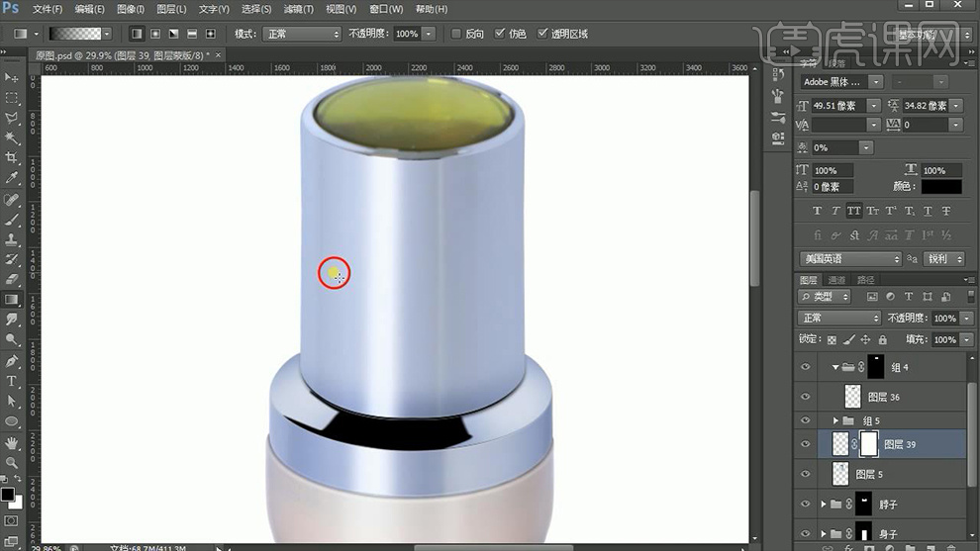
Task: Open the 模式 blend mode dropdown
Action: click(301, 34)
